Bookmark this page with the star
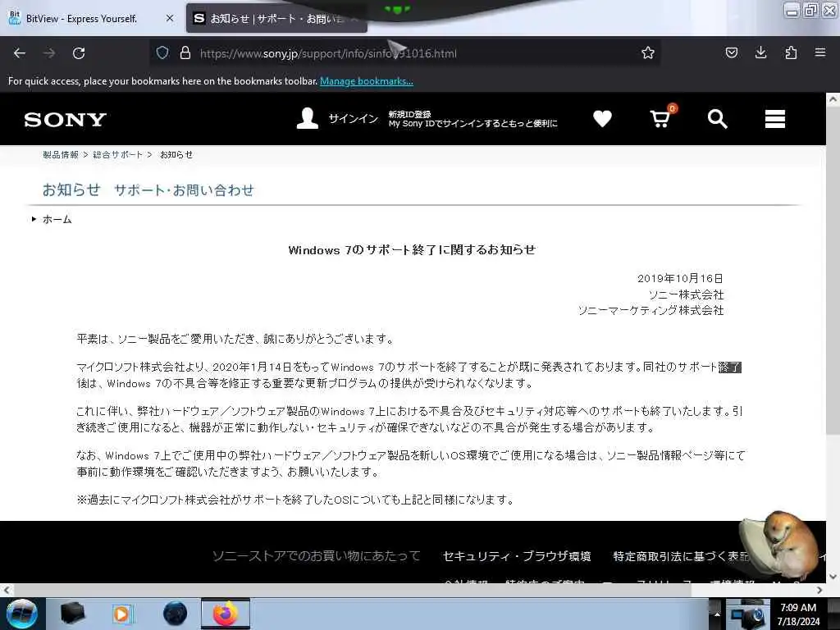Viewport: 840px width, 630px height. pos(648,52)
